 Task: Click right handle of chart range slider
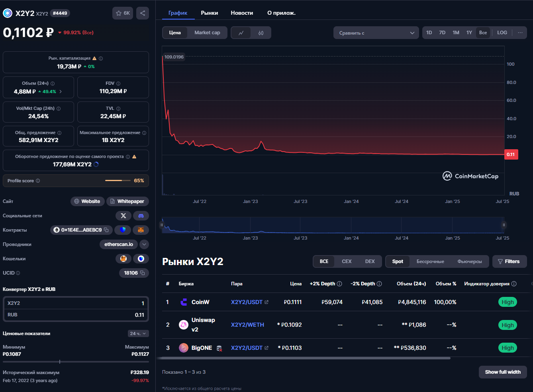[504, 225]
